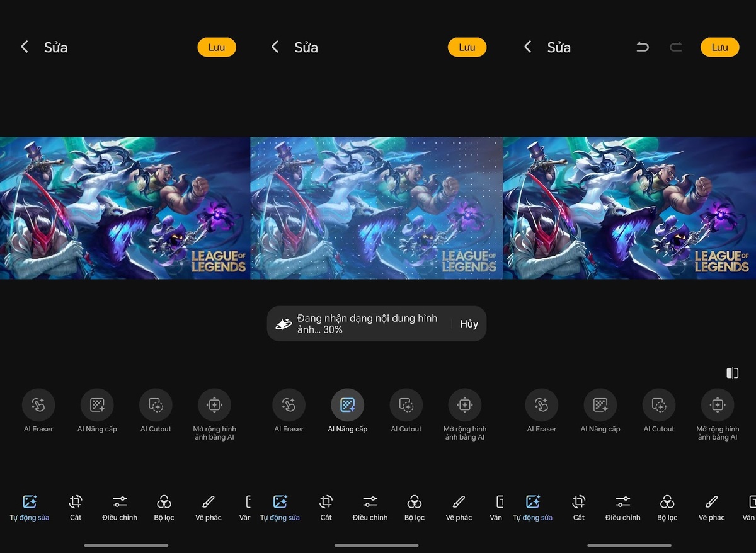Go back from the right phone screen editor

[x=528, y=47]
